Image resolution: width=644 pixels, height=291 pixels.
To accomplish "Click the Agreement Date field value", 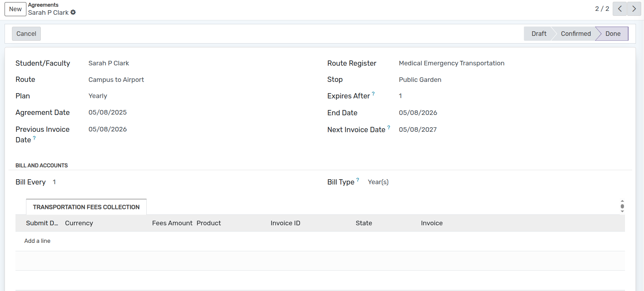I will pyautogui.click(x=108, y=112).
